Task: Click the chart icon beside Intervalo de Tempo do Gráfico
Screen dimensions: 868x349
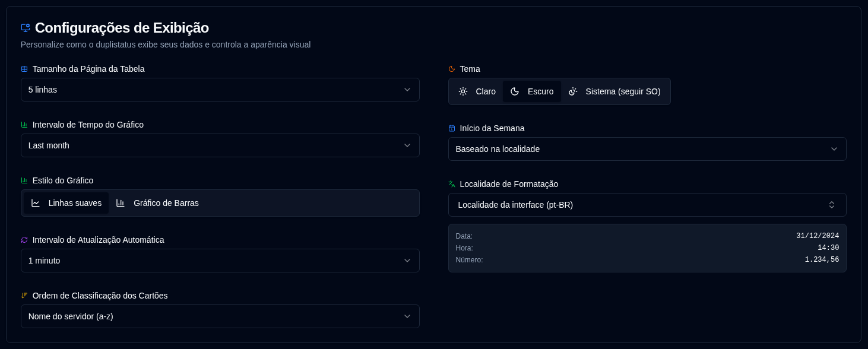Action: point(24,125)
